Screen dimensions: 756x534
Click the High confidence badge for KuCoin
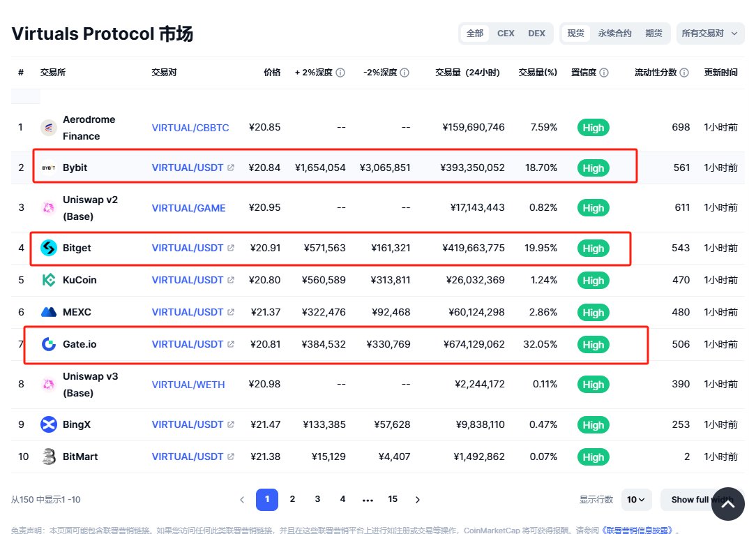(x=593, y=281)
